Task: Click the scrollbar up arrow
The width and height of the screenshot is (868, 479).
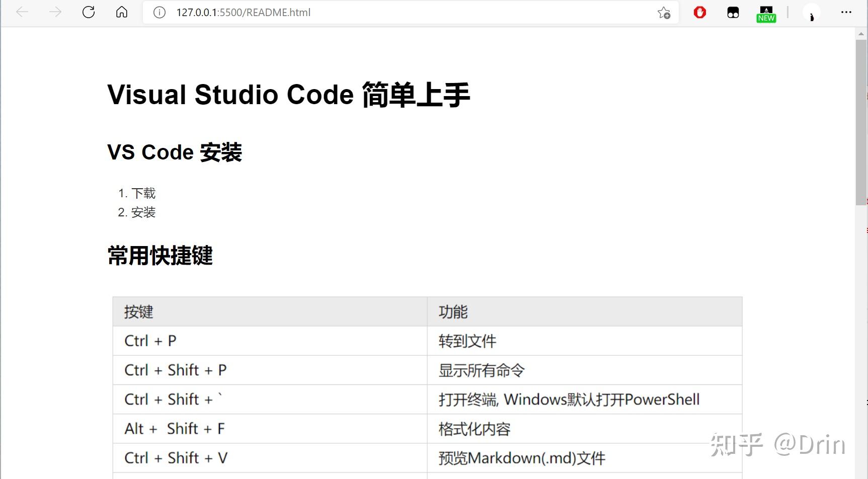Action: (x=861, y=34)
